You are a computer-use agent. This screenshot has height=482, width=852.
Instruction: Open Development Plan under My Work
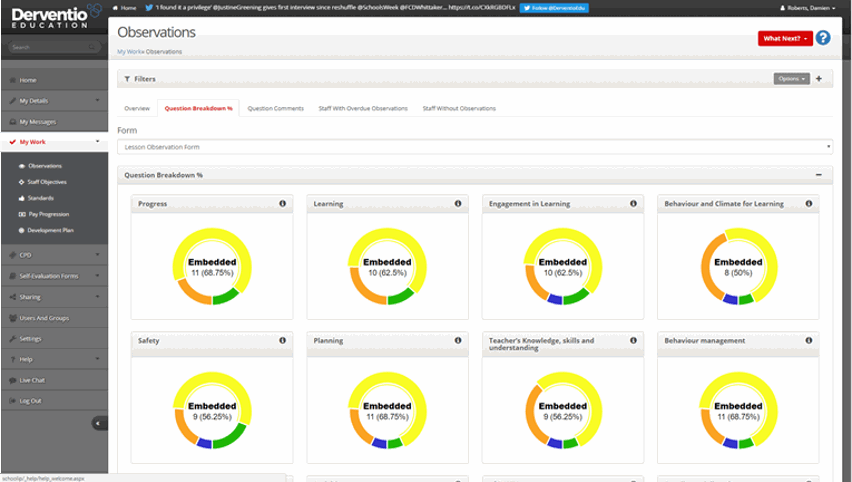[x=50, y=230]
